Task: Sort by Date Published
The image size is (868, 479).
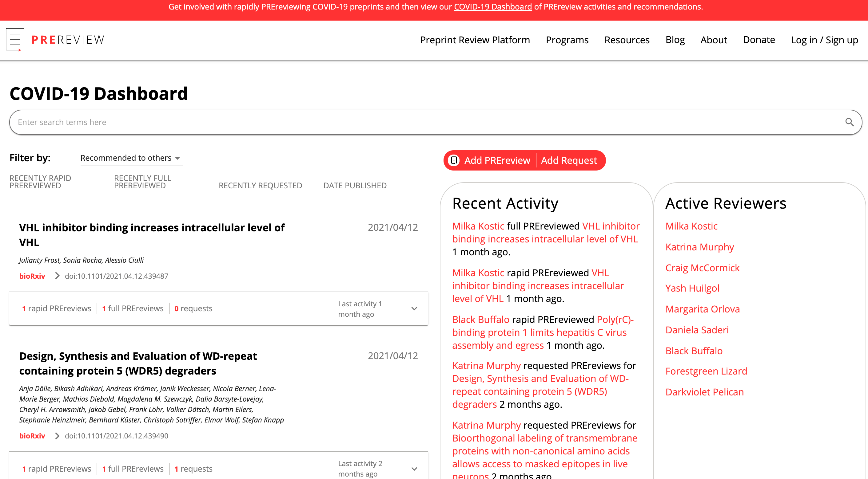Action: pos(355,186)
